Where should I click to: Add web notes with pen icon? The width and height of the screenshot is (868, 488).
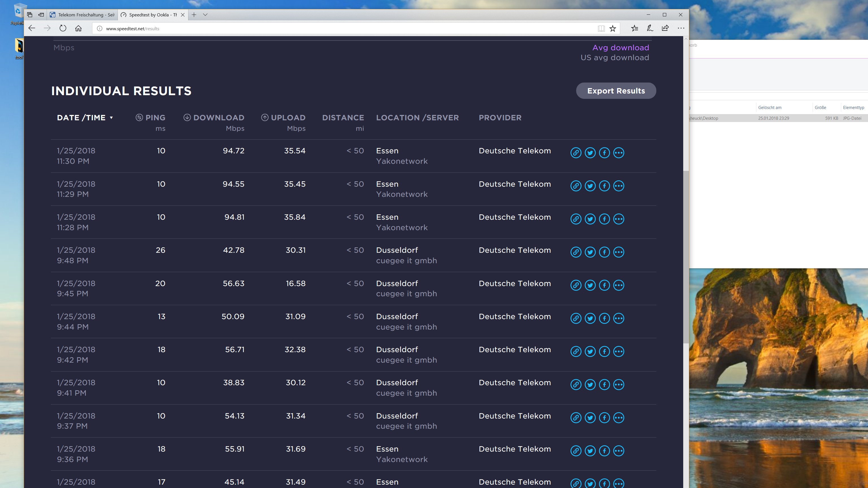tap(650, 28)
